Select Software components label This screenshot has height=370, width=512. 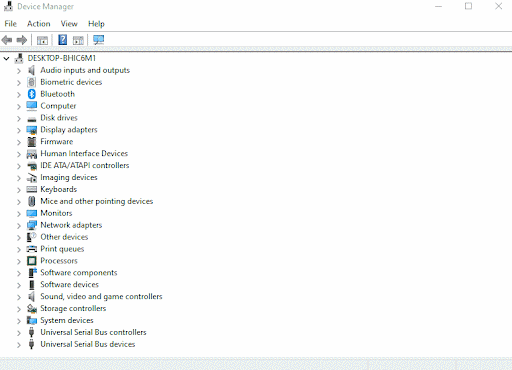click(79, 273)
